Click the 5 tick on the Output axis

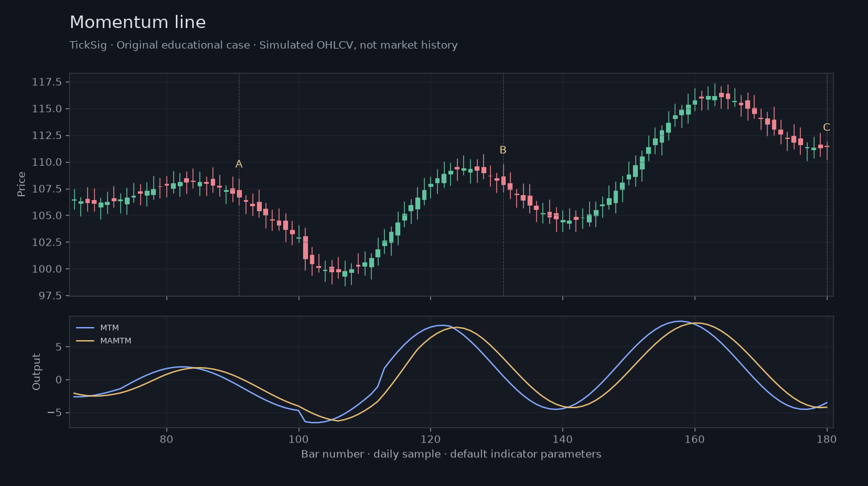(x=60, y=346)
